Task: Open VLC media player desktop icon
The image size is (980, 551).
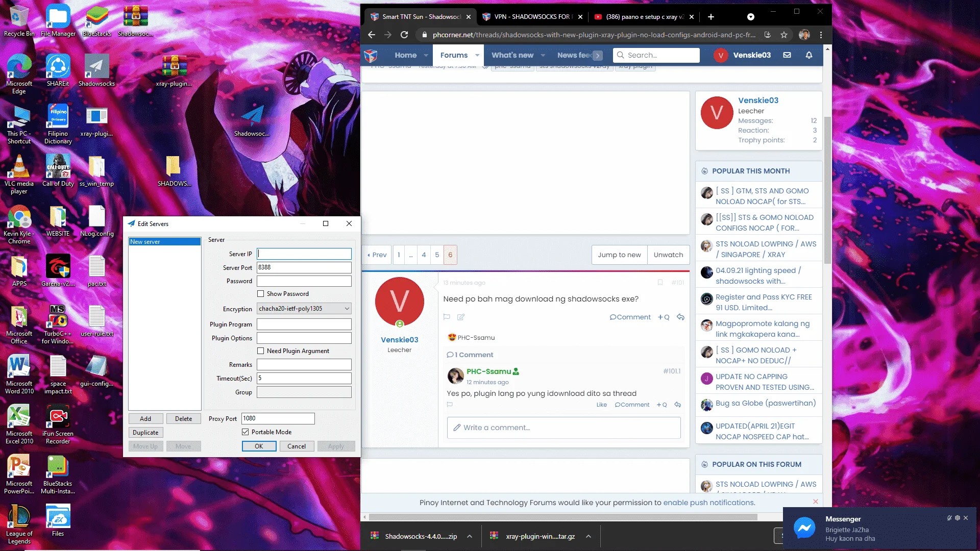Action: click(x=19, y=174)
